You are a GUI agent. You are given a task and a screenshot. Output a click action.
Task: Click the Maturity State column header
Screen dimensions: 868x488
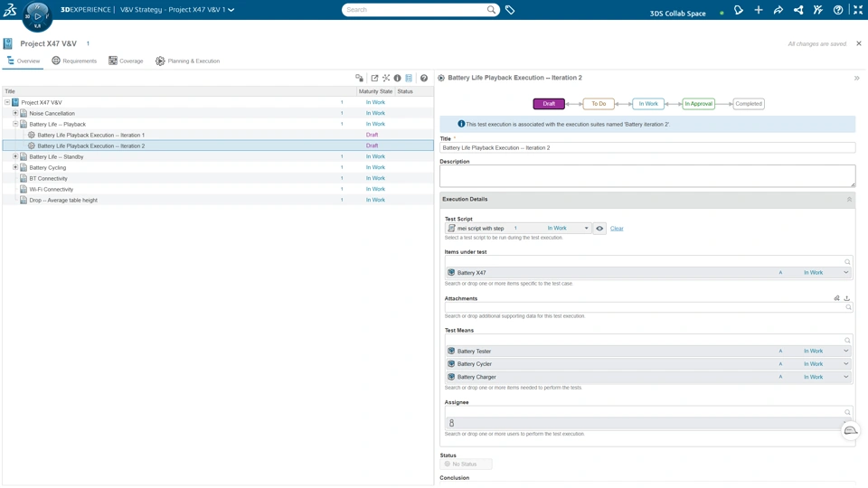click(x=375, y=91)
